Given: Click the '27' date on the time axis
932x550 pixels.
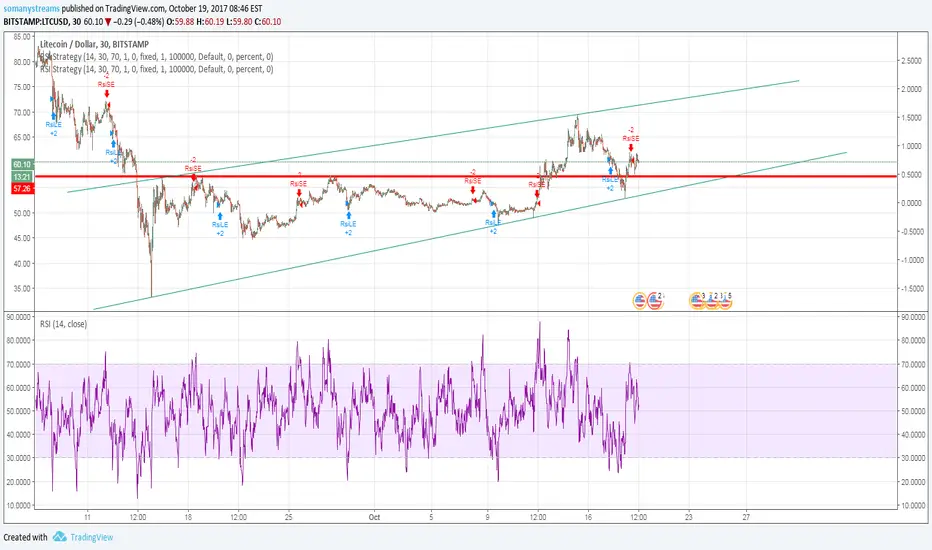Looking at the screenshot, I should tap(746, 517).
